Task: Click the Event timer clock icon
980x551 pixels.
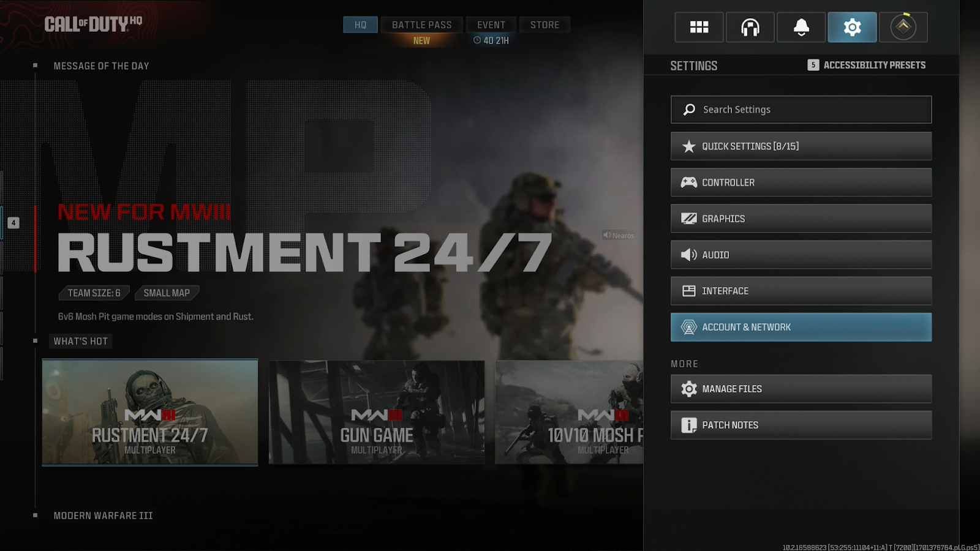Action: pyautogui.click(x=477, y=40)
